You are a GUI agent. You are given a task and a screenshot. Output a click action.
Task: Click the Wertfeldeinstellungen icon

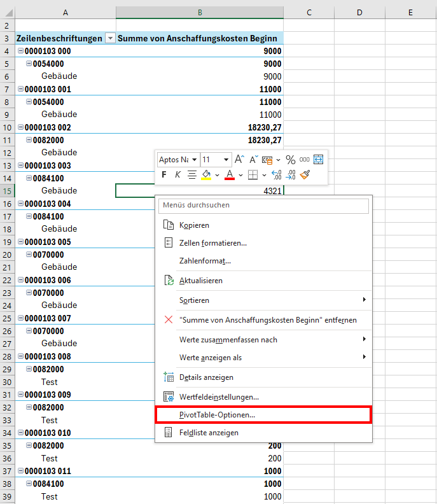169,396
